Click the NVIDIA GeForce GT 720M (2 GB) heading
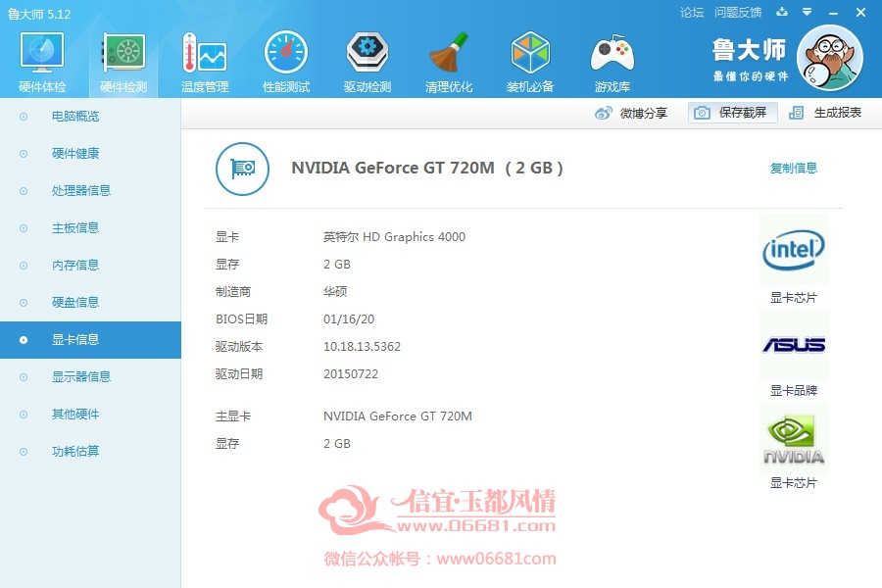Image resolution: width=882 pixels, height=588 pixels. tap(427, 169)
